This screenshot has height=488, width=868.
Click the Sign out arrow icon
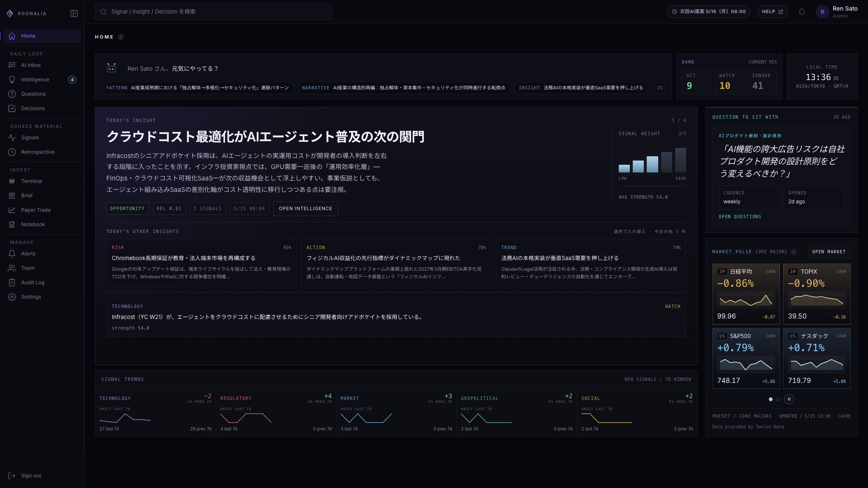pos(12,476)
